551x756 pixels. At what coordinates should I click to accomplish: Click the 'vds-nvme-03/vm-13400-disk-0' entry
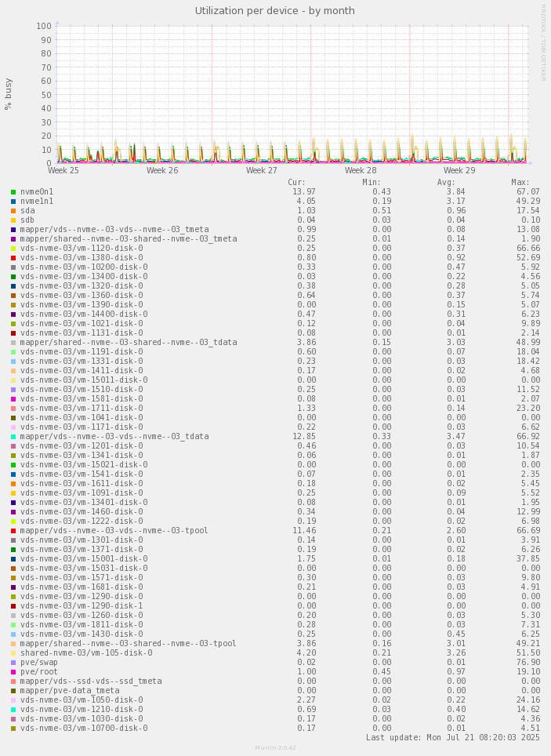(84, 276)
